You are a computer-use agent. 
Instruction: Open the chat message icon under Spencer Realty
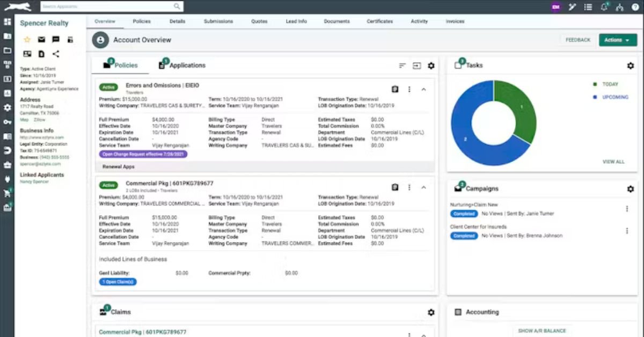click(x=56, y=40)
